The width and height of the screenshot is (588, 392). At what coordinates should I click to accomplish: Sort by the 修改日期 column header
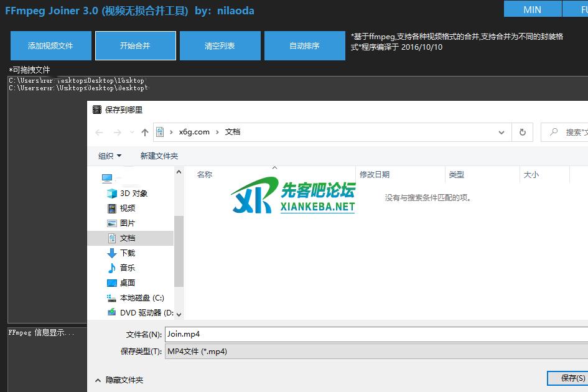click(x=375, y=175)
